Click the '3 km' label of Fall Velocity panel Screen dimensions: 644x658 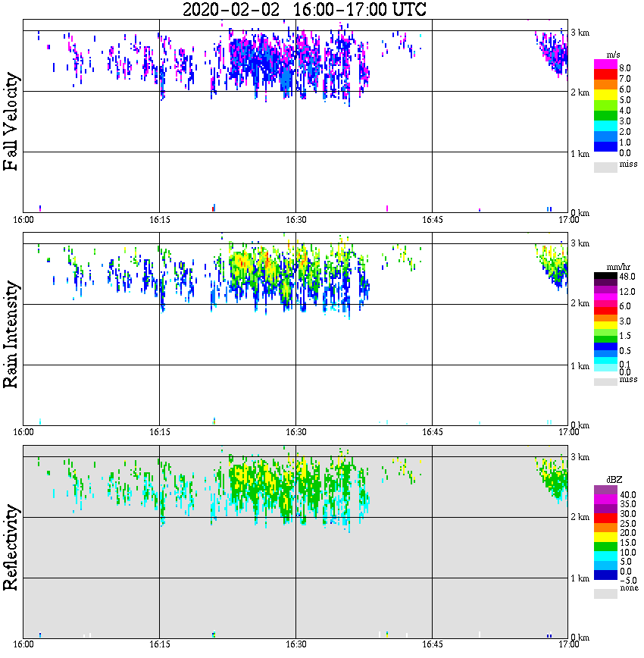(580, 33)
